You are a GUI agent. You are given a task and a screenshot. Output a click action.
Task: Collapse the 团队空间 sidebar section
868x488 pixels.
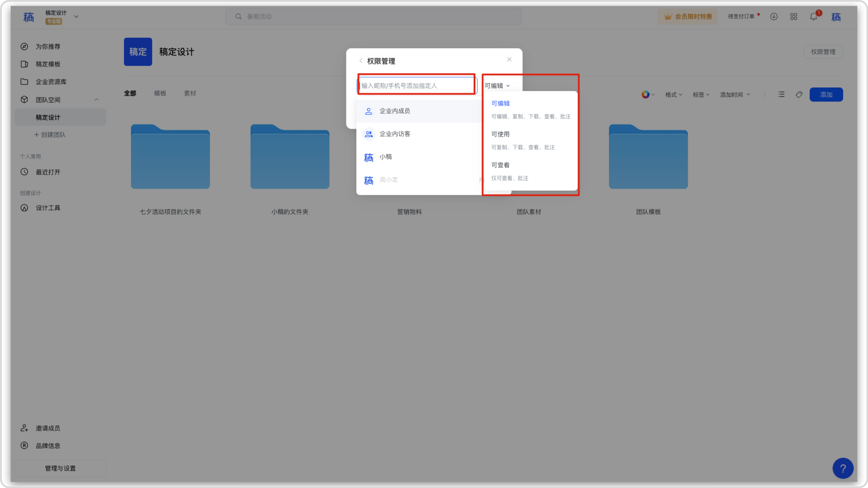point(97,100)
